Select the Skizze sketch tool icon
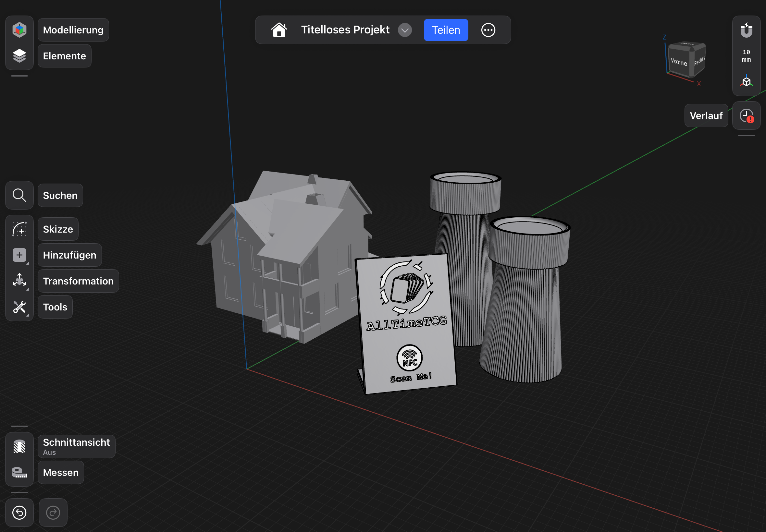This screenshot has height=532, width=766. tap(19, 229)
